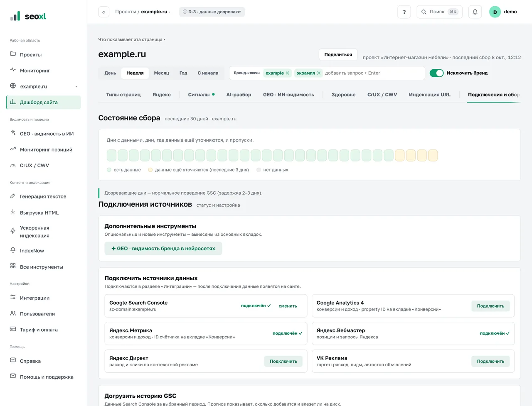This screenshot has width=532, height=406.
Task: Open the demo user menu
Action: (x=503, y=12)
